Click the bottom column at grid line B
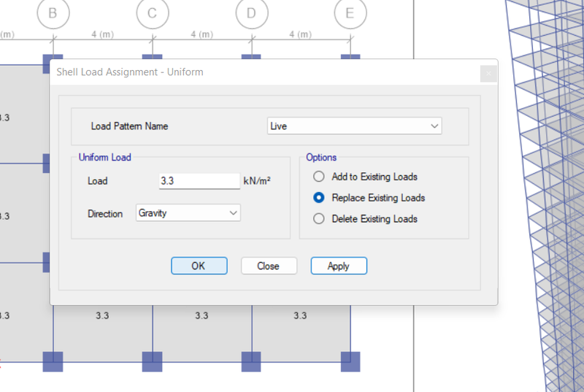This screenshot has width=584, height=392. [53, 361]
